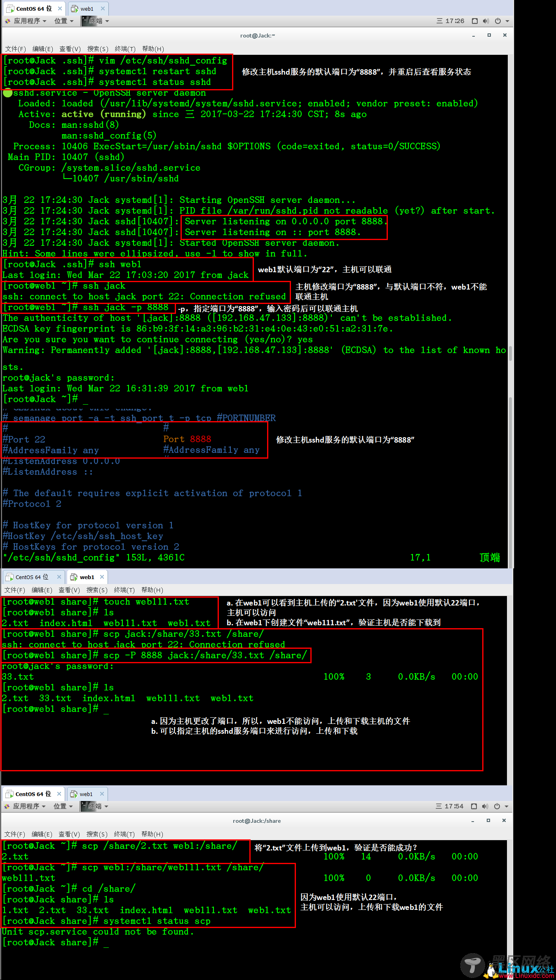Open 终端(T) menu in root@Jack:/share window
Image resolution: width=556 pixels, height=980 pixels.
124,834
